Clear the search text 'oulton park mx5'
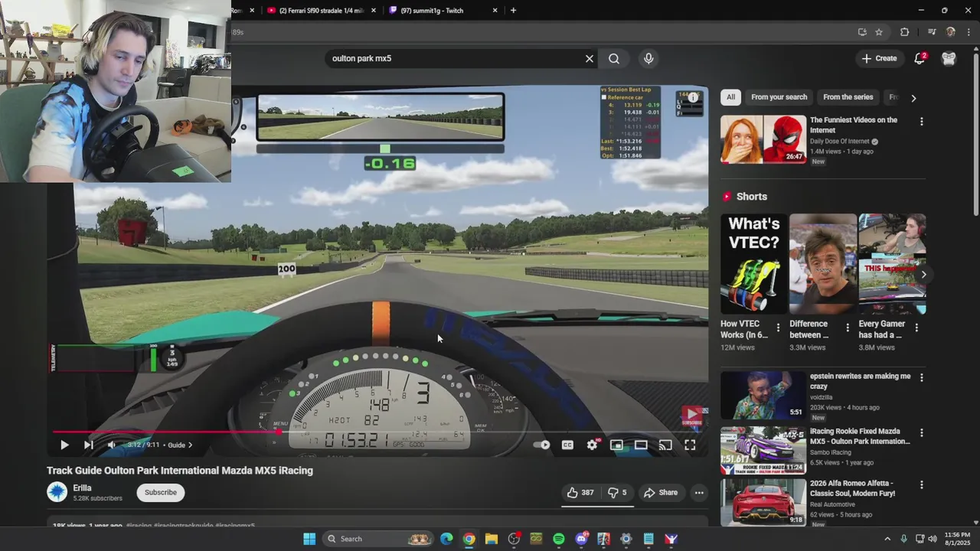The height and width of the screenshot is (551, 980). 590,58
